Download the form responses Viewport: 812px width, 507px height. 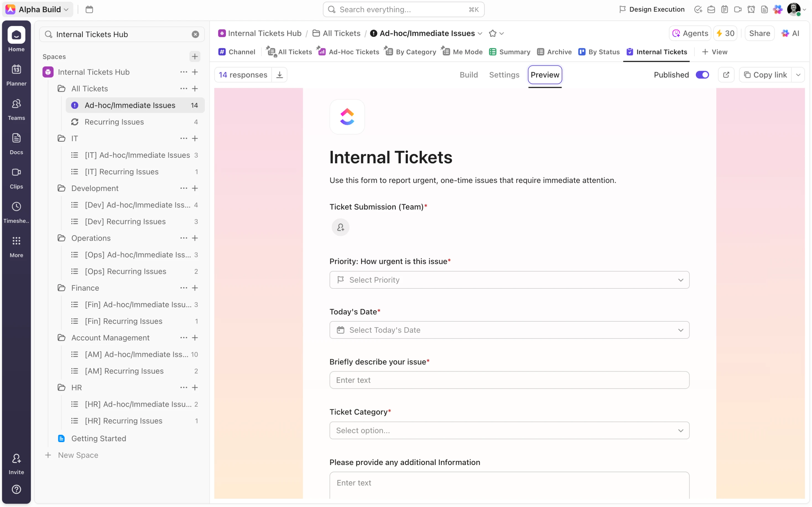pos(279,74)
